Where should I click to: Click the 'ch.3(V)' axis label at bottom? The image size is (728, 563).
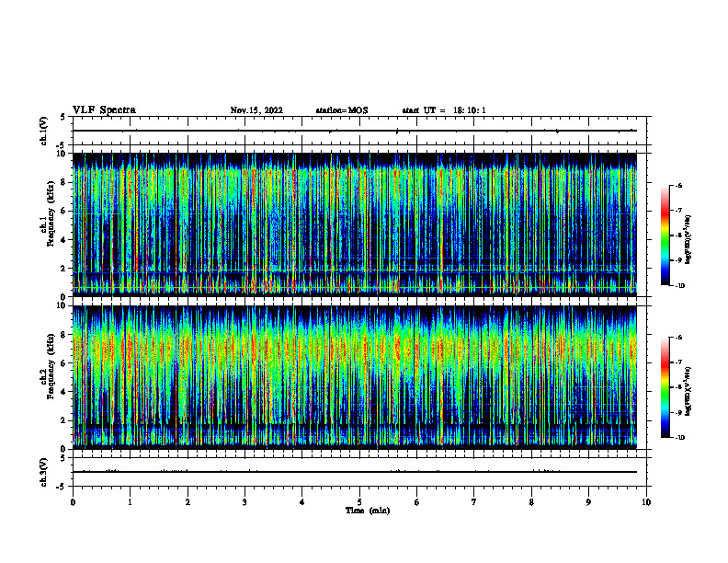click(44, 473)
